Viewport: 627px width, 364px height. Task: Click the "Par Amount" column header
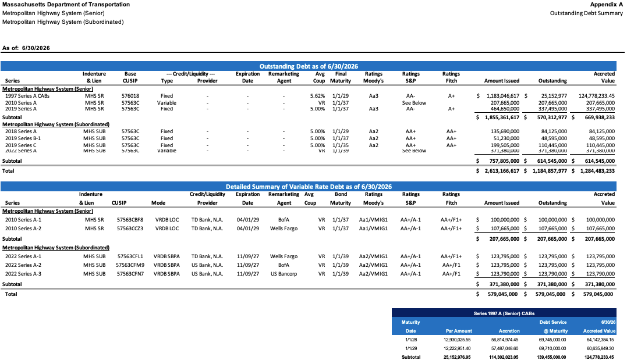tap(459, 331)
